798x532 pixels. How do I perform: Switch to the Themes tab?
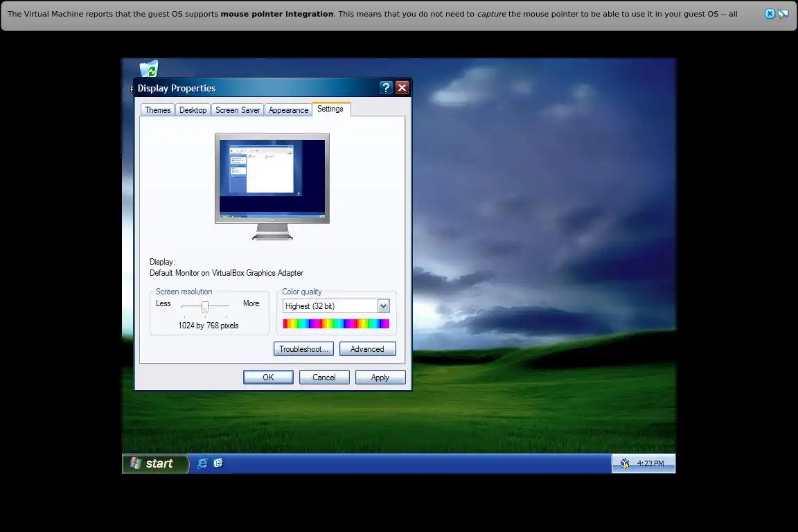pyautogui.click(x=158, y=110)
